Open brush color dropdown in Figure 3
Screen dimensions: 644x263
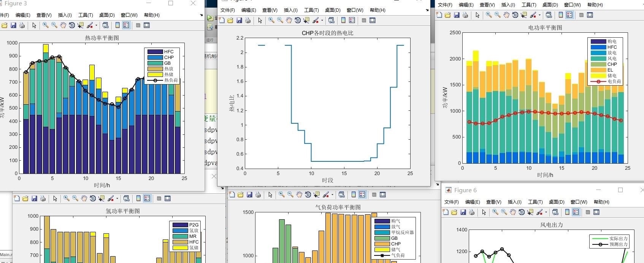point(96,25)
